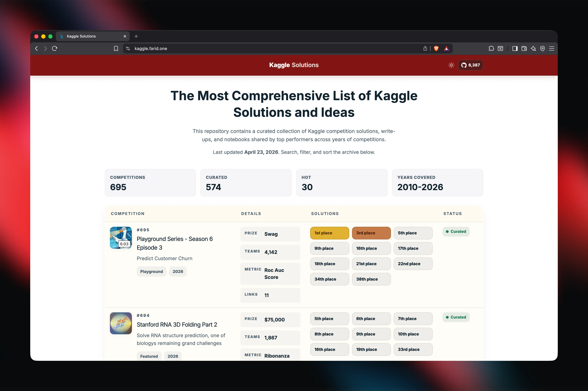Open the 5th place solution for Playground Series
Viewport: 588px width, 391px height.
(413, 233)
